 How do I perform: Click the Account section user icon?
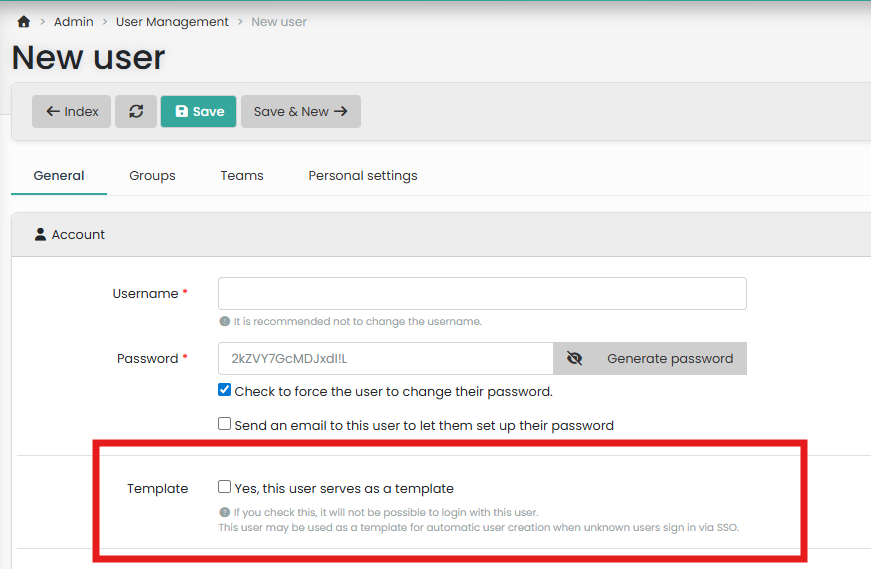coord(40,234)
